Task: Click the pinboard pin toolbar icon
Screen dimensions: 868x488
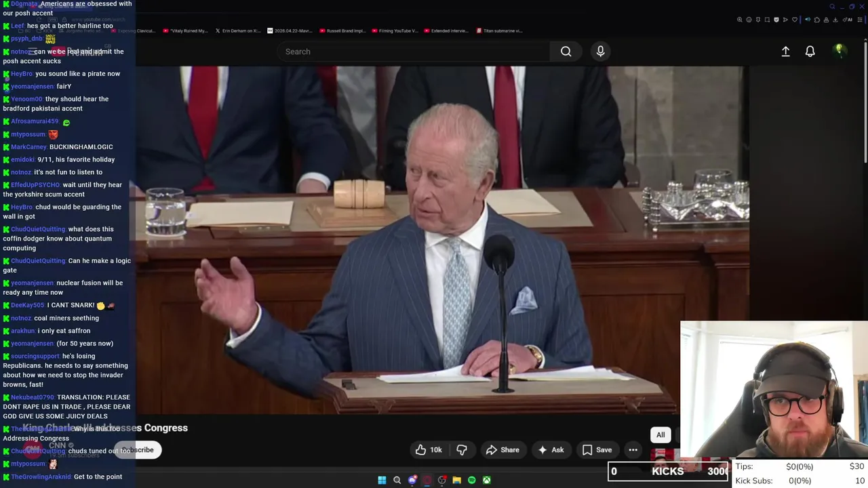Action: [758, 20]
